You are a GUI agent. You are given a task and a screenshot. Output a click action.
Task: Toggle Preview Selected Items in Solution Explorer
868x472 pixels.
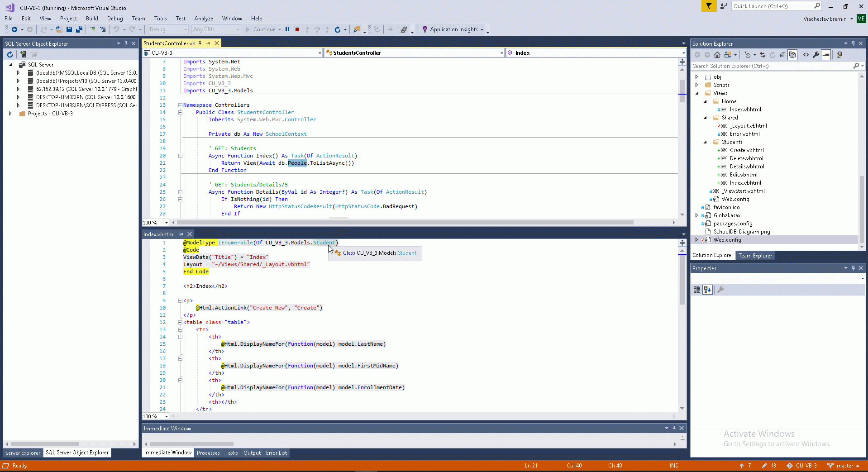(826, 55)
